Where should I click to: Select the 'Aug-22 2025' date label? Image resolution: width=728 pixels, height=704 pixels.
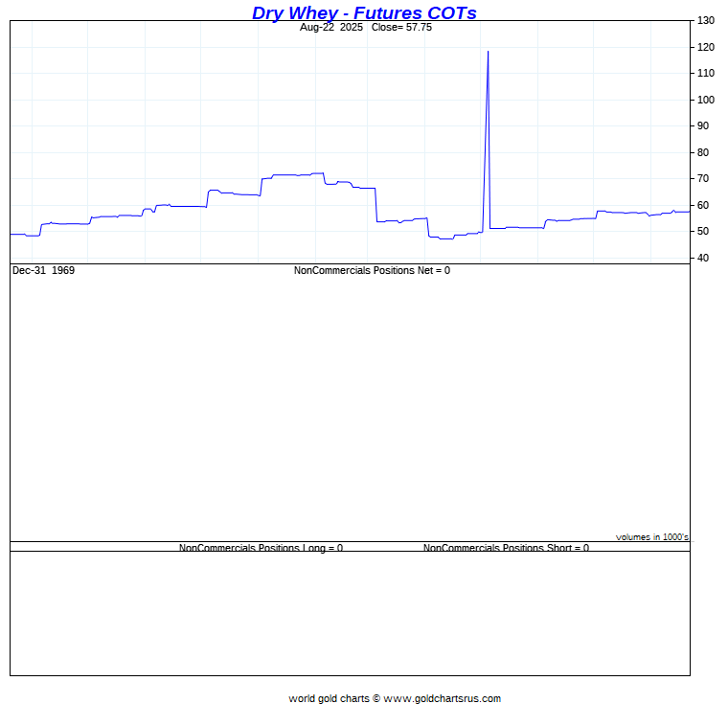331,28
